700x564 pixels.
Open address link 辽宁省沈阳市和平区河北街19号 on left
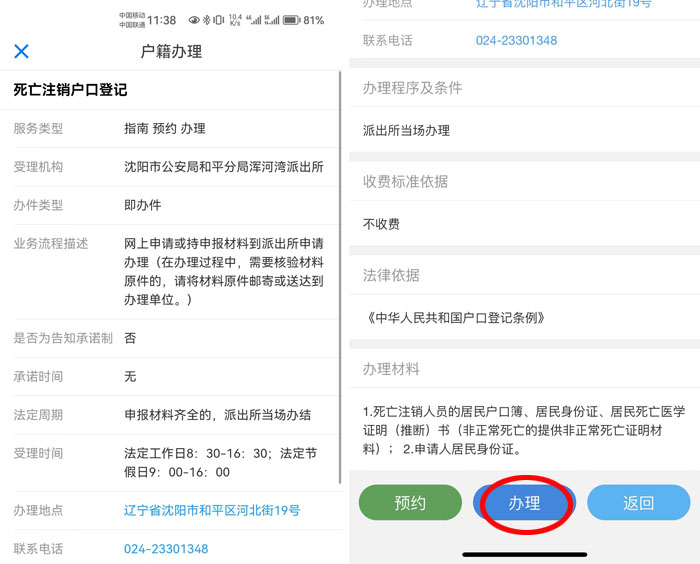[211, 510]
